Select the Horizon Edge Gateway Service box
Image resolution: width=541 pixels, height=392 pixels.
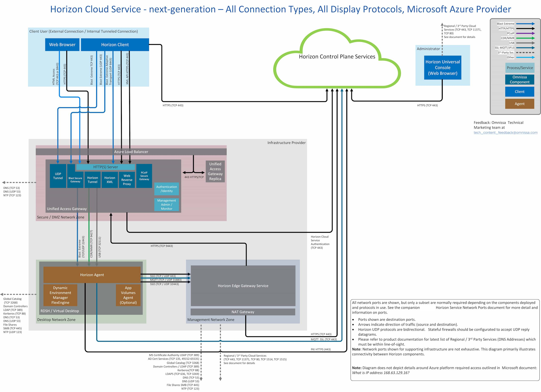243,286
